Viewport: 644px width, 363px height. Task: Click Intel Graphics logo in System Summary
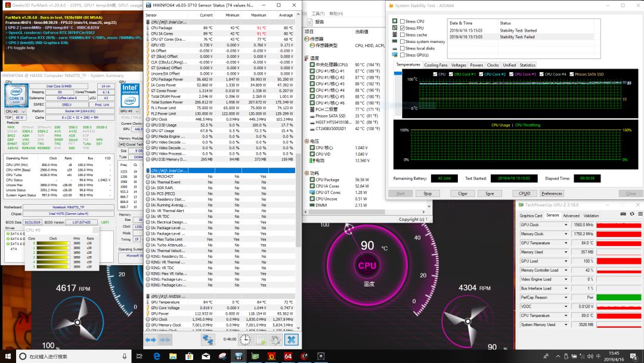[x=130, y=96]
